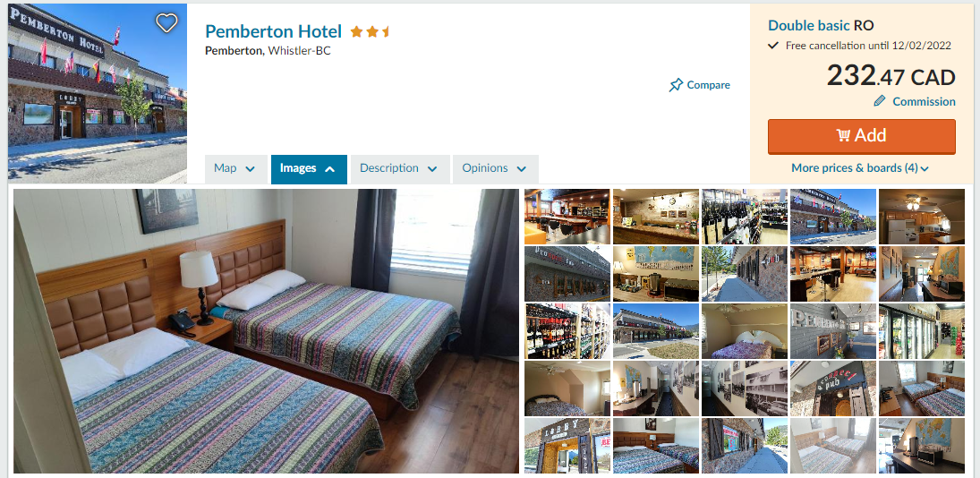The image size is (980, 478).
Task: Click the hotel star rating icons
Action: click(x=370, y=32)
